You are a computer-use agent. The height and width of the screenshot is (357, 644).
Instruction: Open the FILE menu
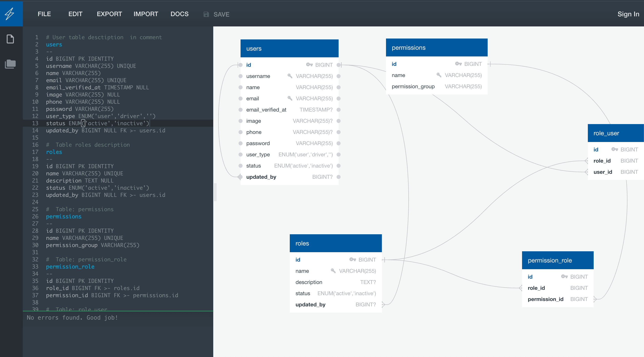pyautogui.click(x=44, y=14)
